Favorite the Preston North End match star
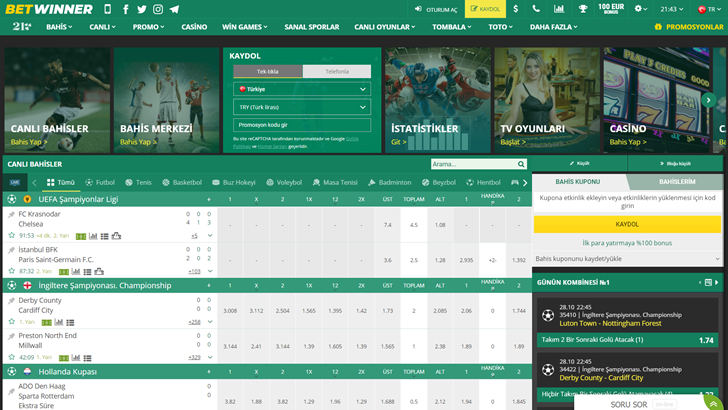This screenshot has height=410, width=728. tap(12, 357)
